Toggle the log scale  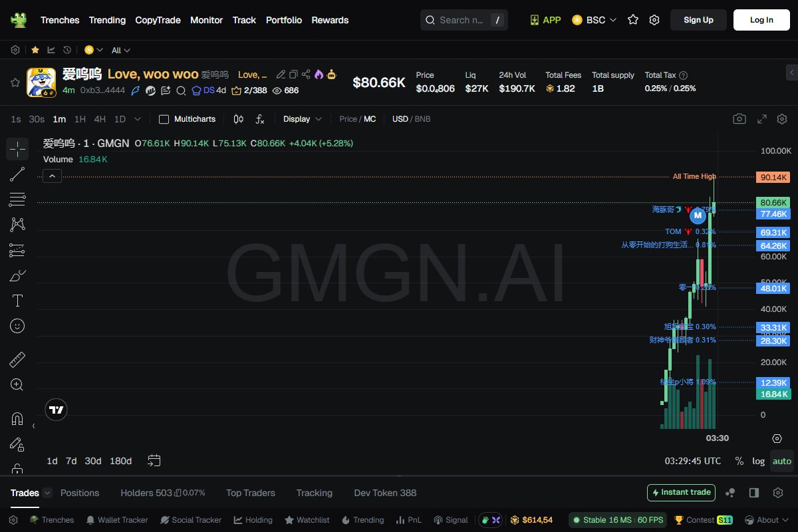click(x=758, y=461)
